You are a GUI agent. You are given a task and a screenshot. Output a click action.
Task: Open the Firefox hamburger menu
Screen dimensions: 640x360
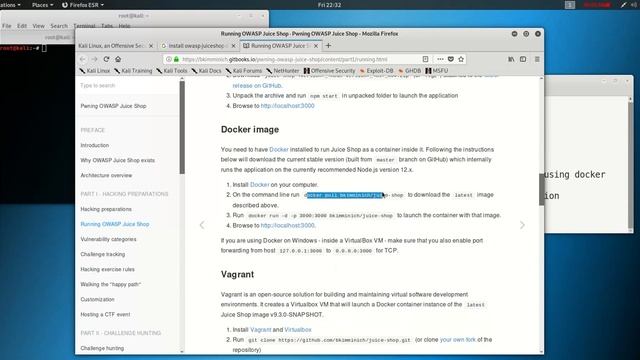(537, 59)
